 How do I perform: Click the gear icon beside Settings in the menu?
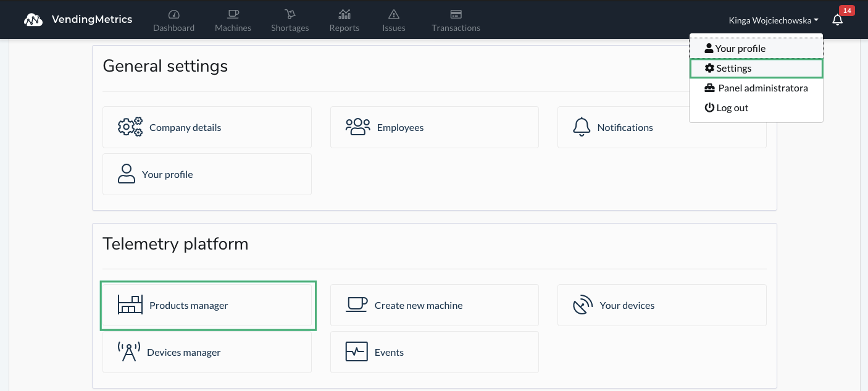pos(709,68)
